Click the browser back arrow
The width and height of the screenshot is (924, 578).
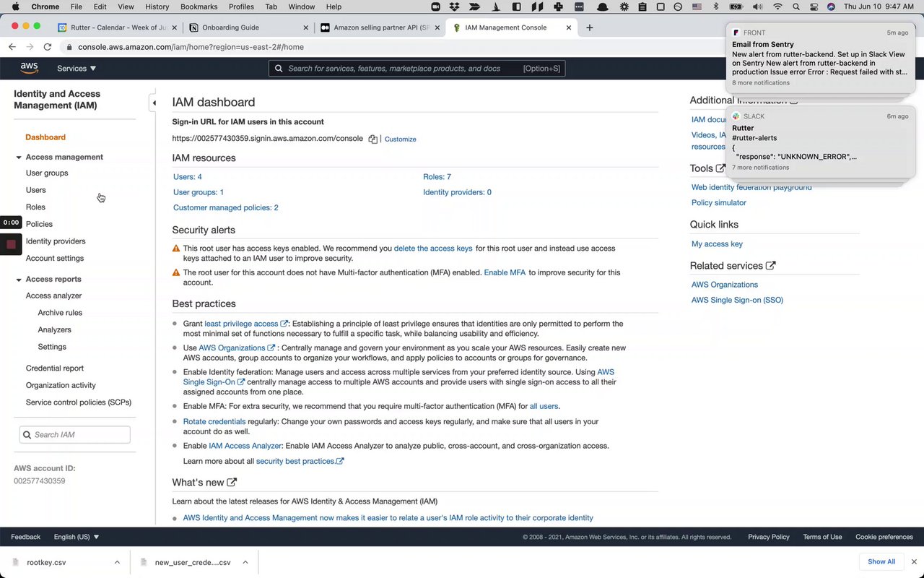(12, 47)
